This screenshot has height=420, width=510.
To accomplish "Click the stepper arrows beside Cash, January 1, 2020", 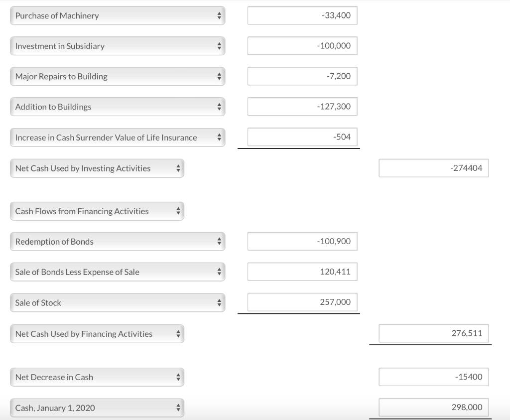I will pyautogui.click(x=178, y=407).
